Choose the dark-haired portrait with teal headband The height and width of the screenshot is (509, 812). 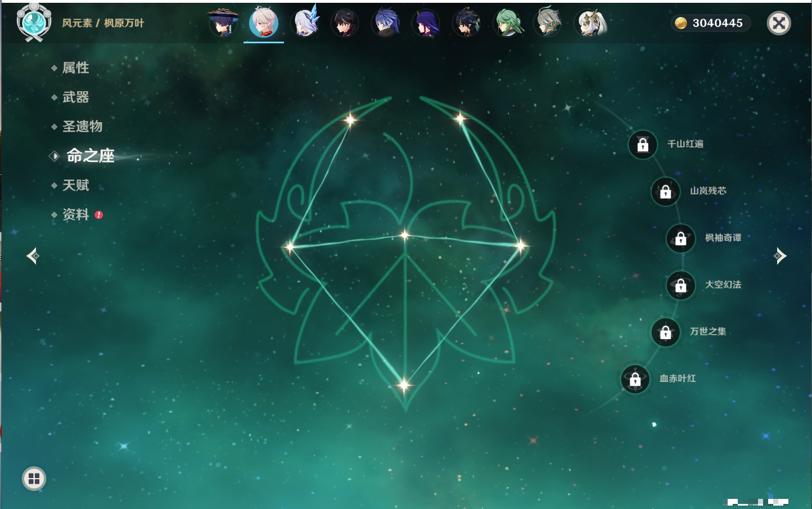coord(467,23)
